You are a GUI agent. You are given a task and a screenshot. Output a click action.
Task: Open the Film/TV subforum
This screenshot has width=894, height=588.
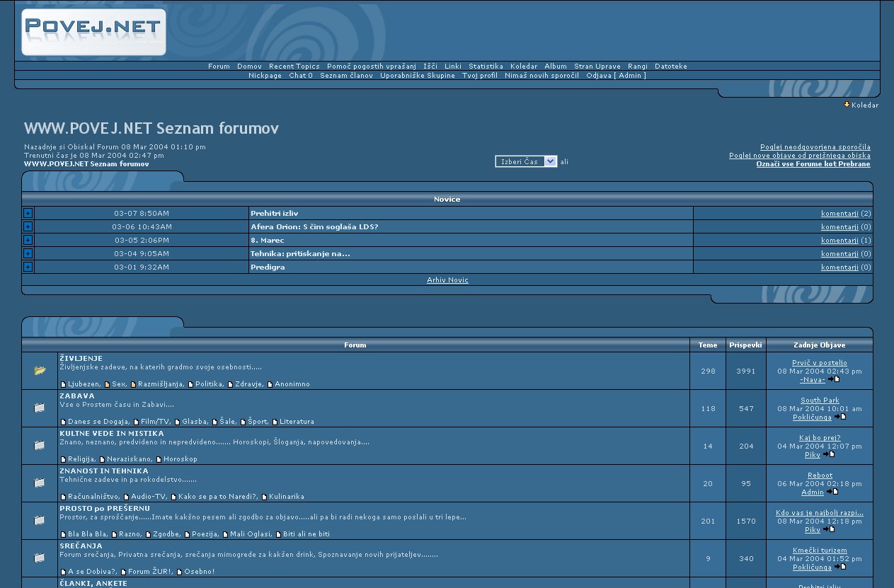pyautogui.click(x=155, y=422)
